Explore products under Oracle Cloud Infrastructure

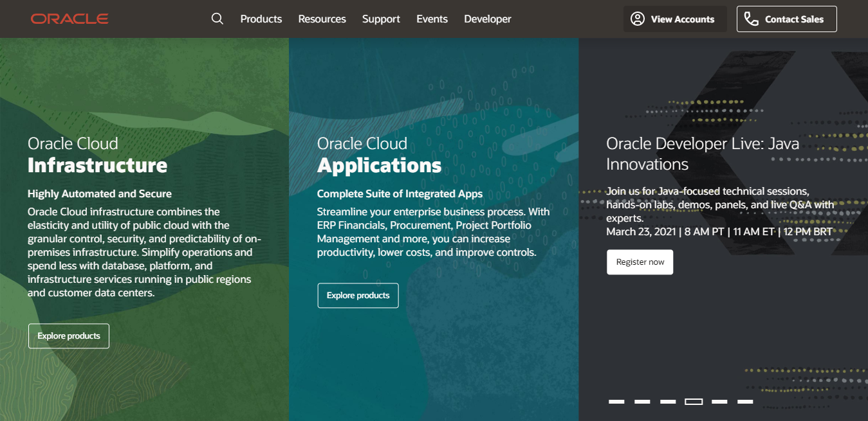point(69,336)
